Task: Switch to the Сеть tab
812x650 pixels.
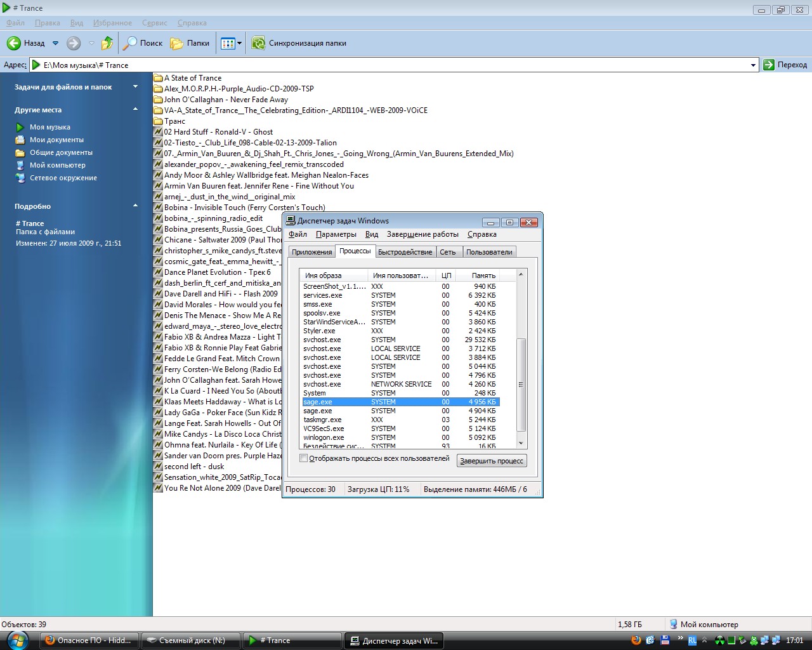Action: click(x=448, y=252)
